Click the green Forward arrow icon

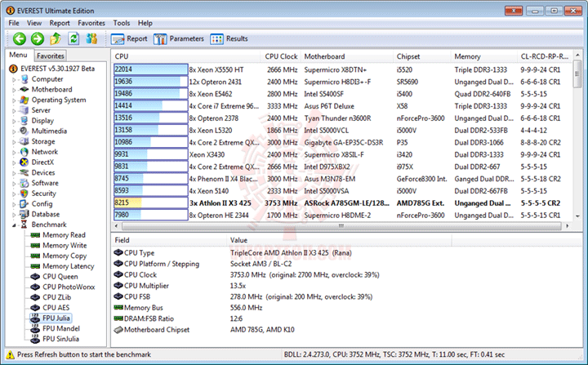[38, 38]
